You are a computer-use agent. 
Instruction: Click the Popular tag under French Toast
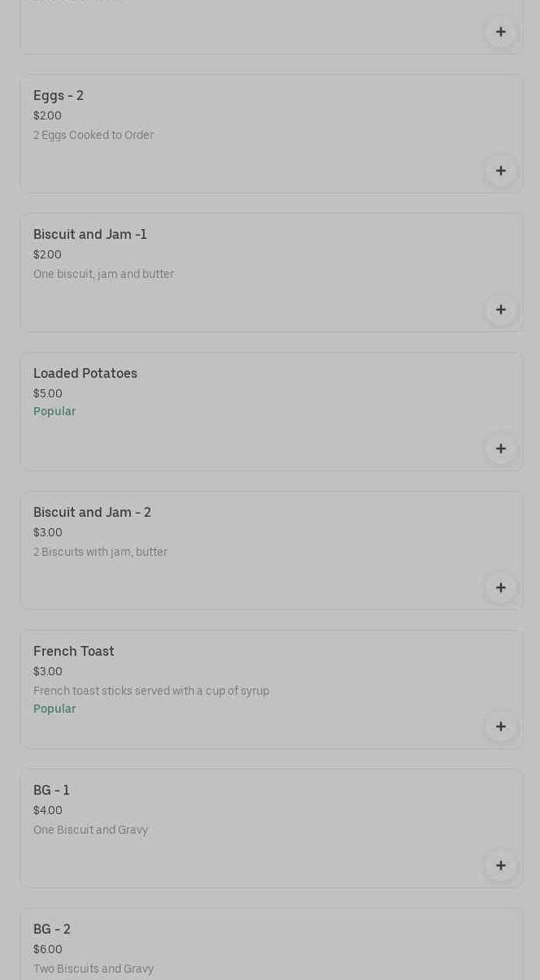point(54,709)
